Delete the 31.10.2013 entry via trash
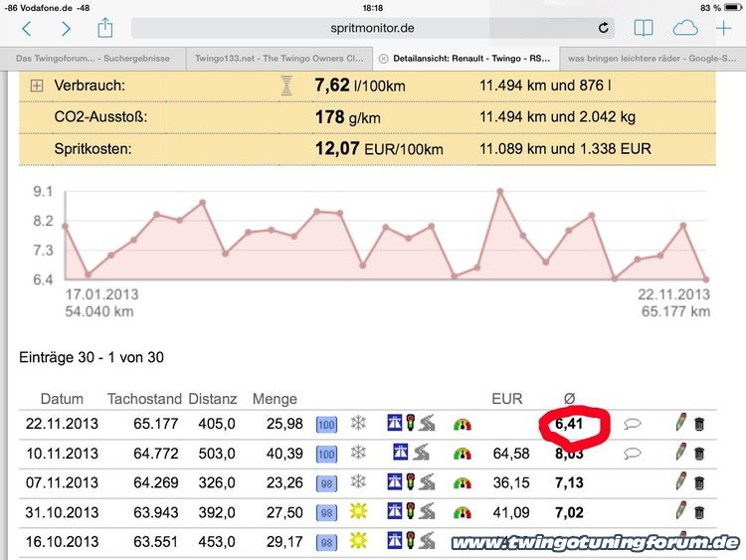This screenshot has height=560, width=746. click(699, 512)
